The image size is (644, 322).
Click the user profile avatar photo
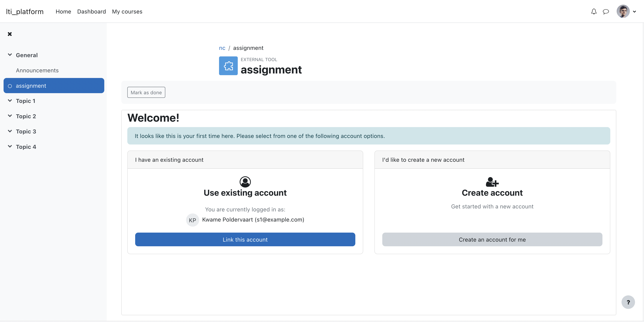[623, 11]
